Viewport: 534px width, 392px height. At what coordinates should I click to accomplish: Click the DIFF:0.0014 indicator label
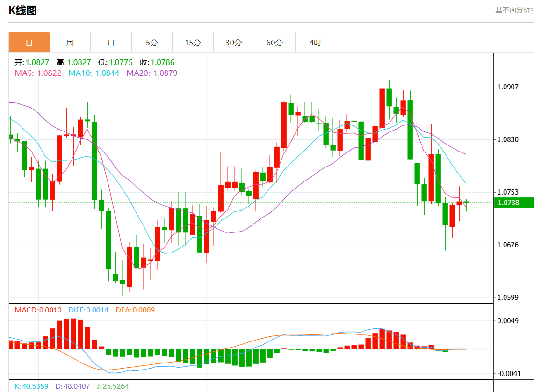tap(88, 310)
